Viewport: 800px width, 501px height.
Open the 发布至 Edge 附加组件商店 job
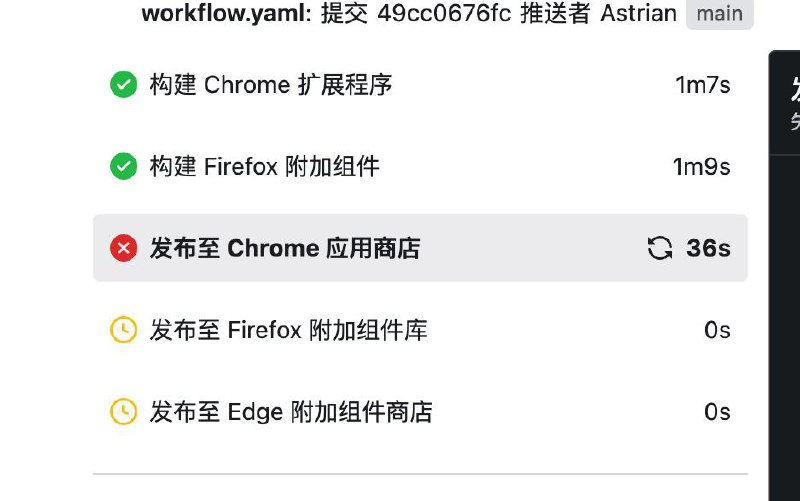[420, 412]
